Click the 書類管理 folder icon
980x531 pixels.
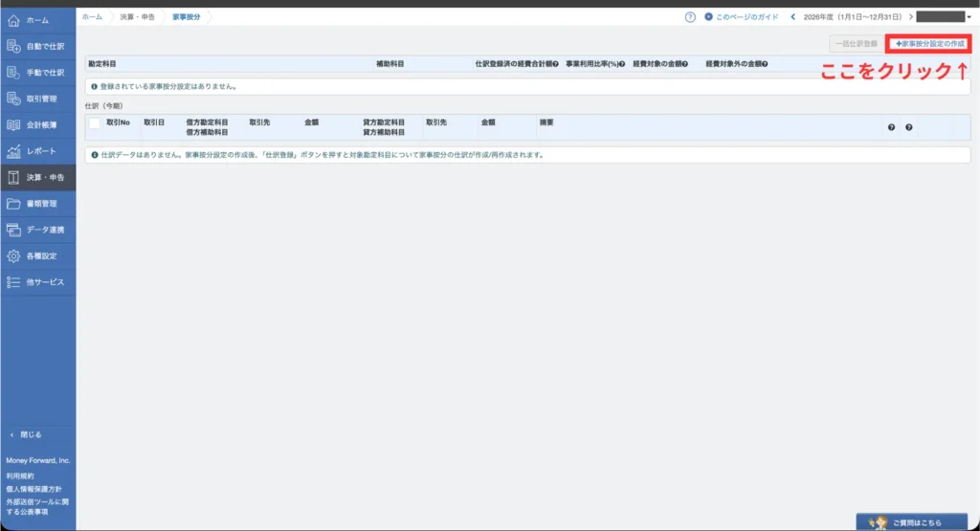point(13,204)
